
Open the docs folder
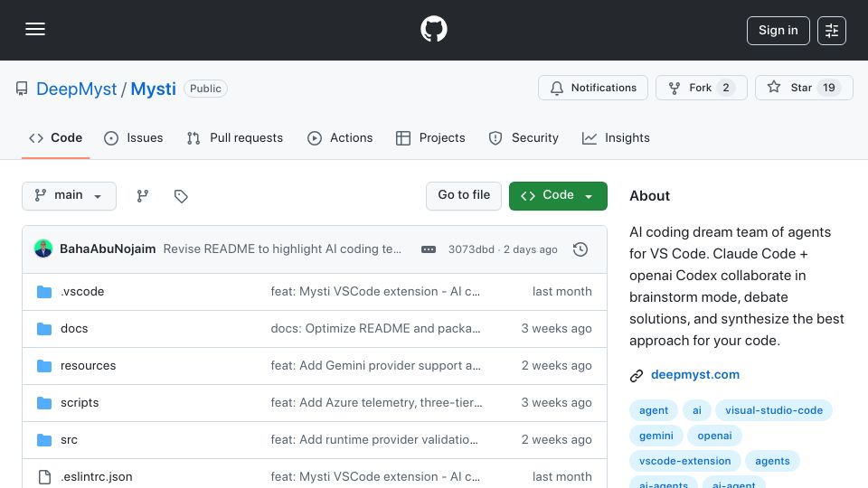74,329
